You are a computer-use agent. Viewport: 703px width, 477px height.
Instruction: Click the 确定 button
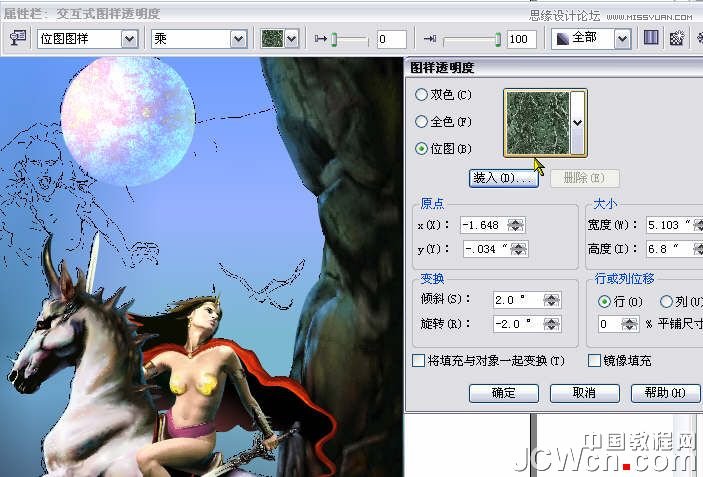tap(503, 393)
